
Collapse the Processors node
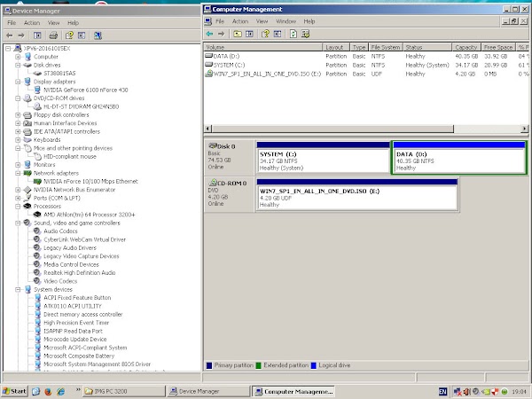[17, 206]
